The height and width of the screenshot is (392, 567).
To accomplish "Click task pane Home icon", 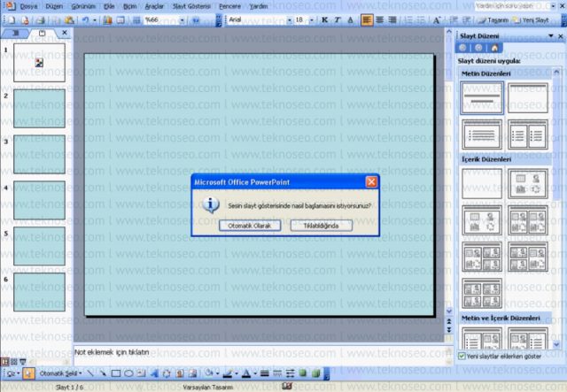I will pos(494,48).
